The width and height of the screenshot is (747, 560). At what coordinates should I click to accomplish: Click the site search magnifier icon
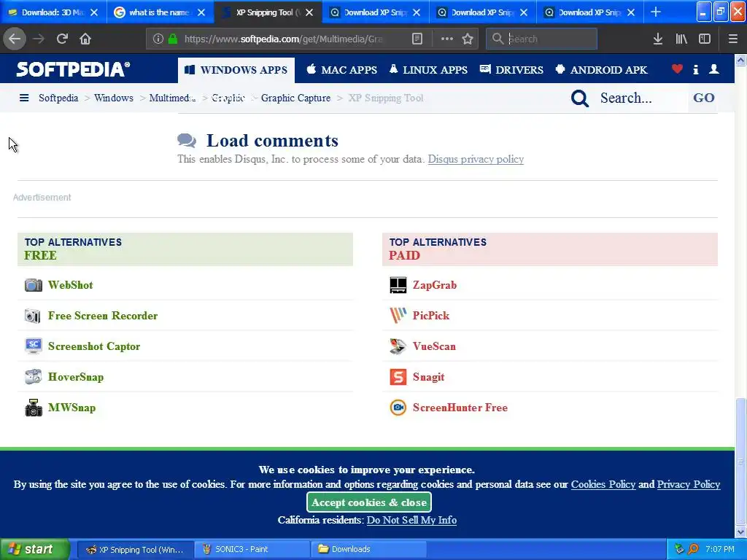point(580,98)
